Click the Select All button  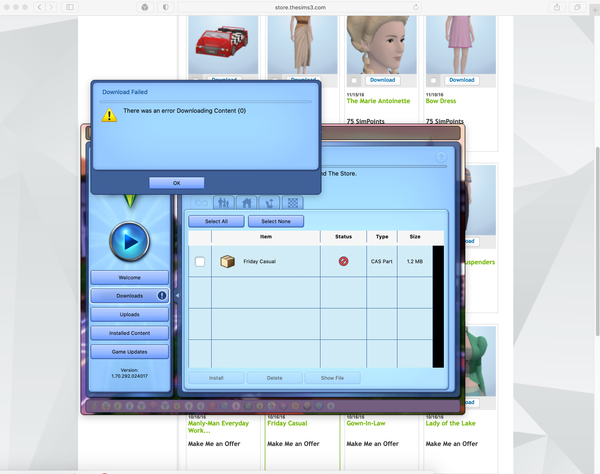coord(217,221)
